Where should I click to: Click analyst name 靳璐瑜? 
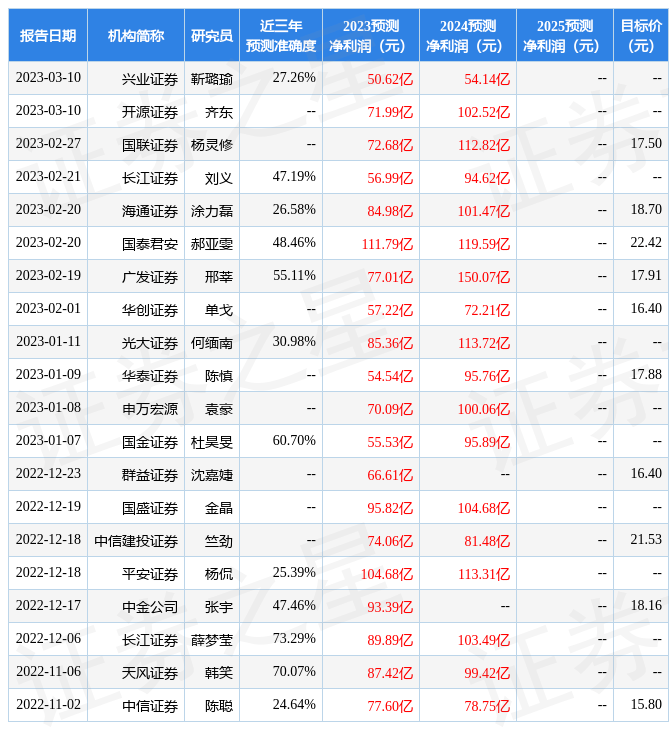pyautogui.click(x=212, y=79)
